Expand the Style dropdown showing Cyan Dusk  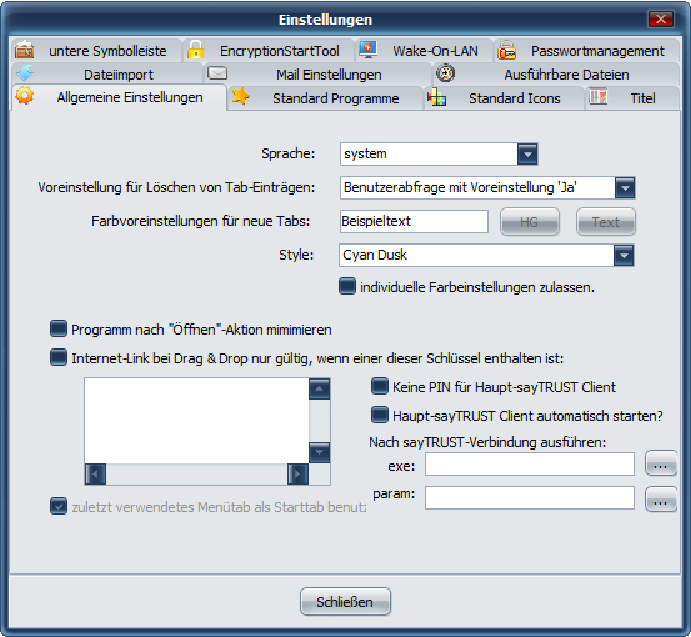coord(624,255)
